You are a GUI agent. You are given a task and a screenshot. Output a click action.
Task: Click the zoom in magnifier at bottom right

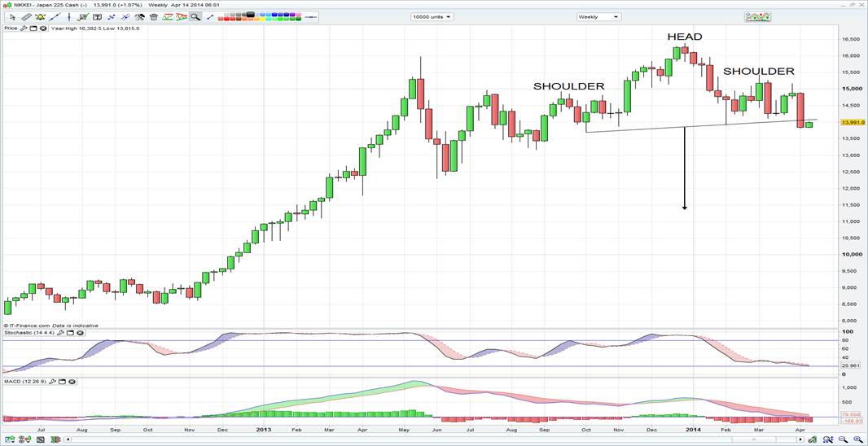point(858,439)
